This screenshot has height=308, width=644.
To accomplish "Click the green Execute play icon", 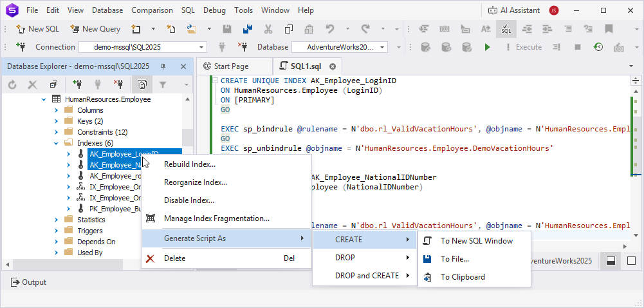I will pos(487,47).
